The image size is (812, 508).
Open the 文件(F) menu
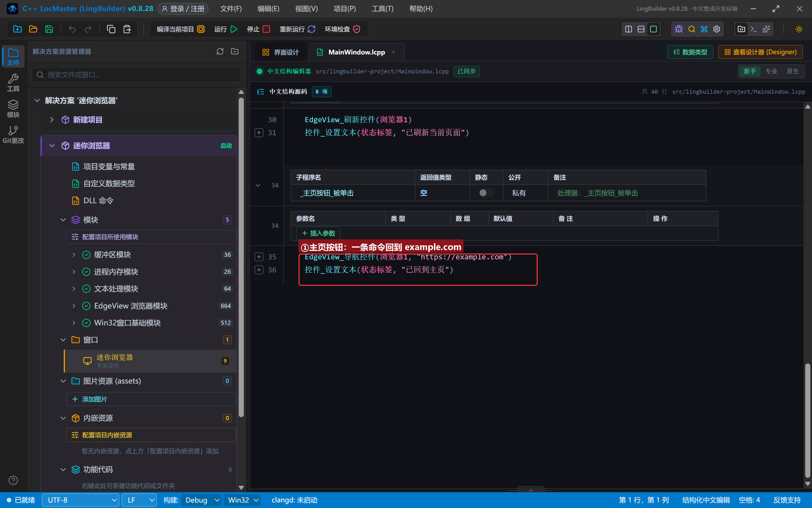231,9
